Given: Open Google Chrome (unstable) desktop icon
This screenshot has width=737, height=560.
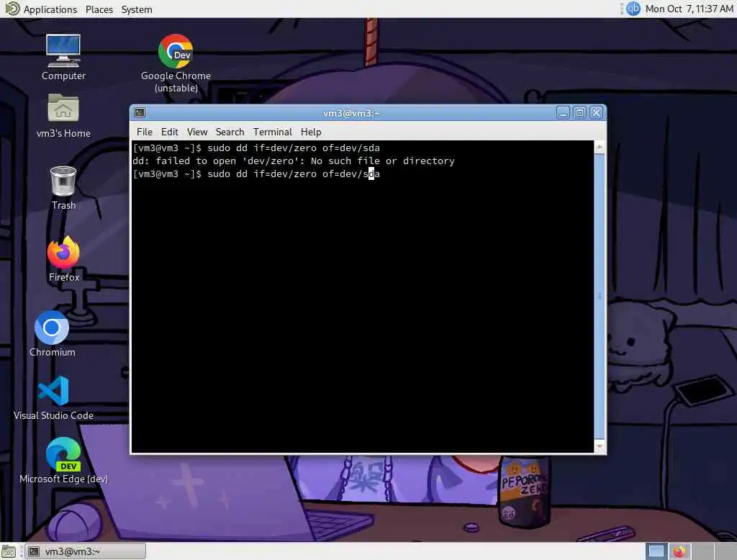Looking at the screenshot, I should coord(176,63).
